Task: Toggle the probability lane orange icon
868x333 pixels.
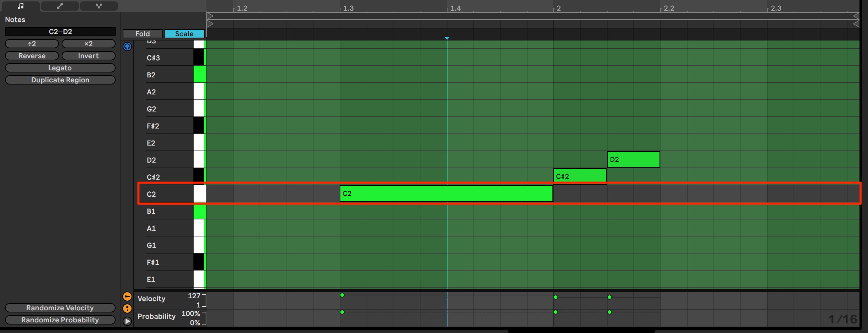Action: coord(127,309)
